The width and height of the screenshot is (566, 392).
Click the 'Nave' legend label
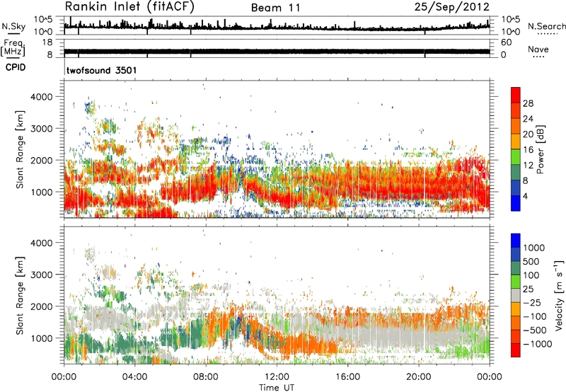tap(538, 50)
